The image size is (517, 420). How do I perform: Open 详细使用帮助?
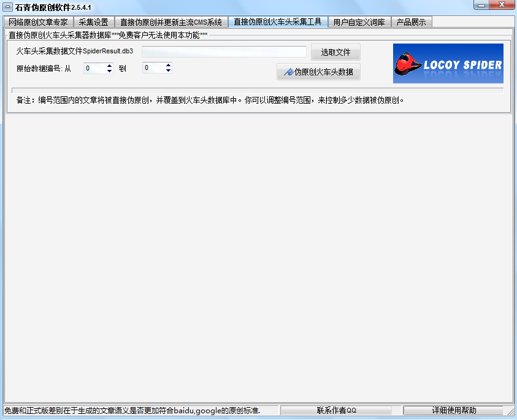click(x=454, y=410)
